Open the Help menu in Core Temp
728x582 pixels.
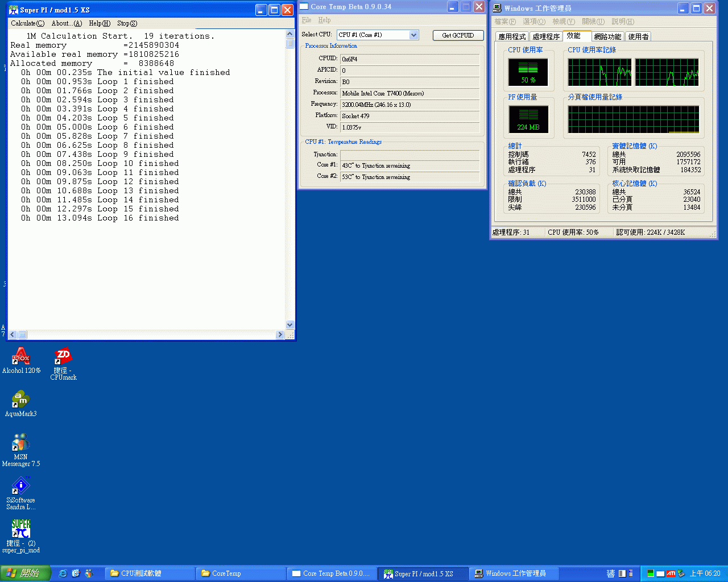(324, 20)
